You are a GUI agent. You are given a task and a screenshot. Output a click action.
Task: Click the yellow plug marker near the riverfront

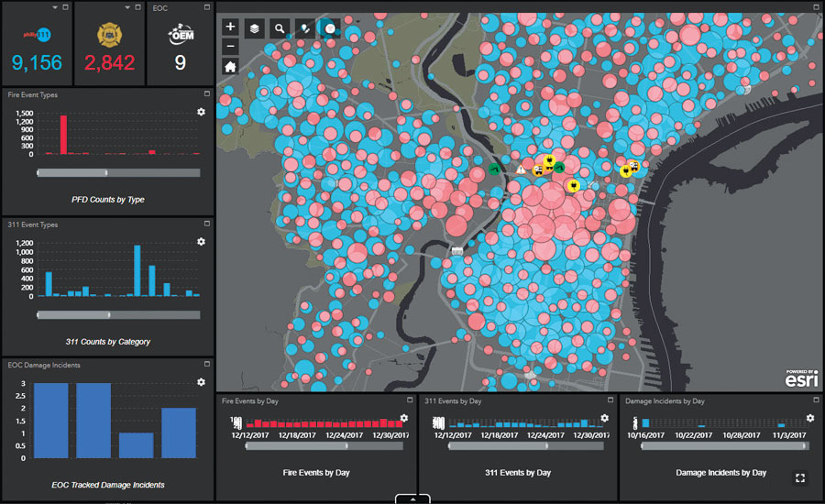point(625,171)
